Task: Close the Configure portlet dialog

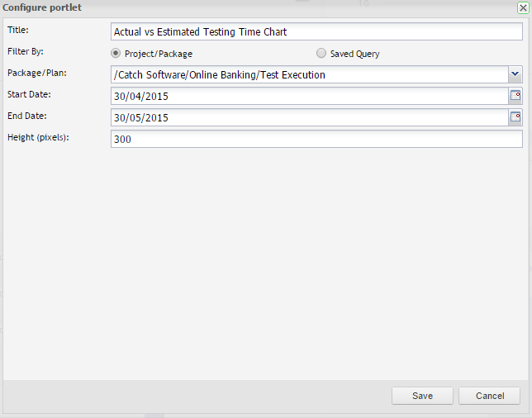Action: coord(523,7)
